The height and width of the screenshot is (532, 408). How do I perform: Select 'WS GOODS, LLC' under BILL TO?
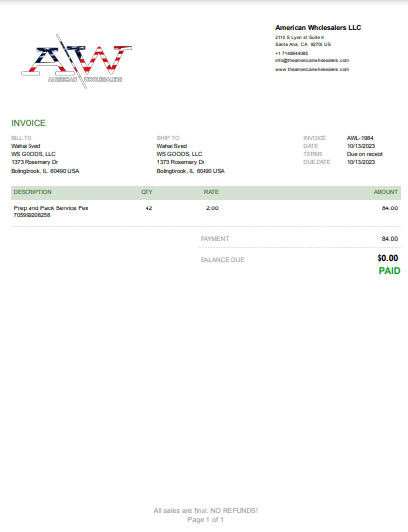coord(33,154)
